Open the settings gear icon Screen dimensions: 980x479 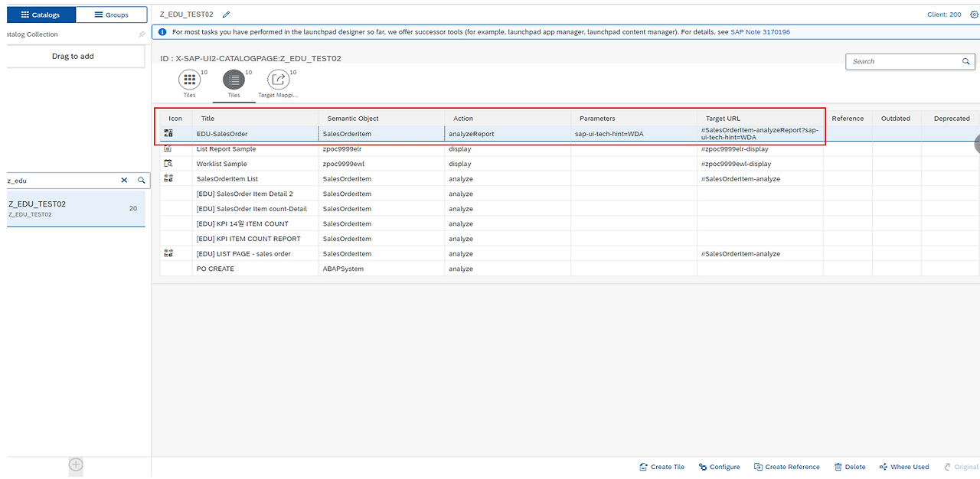[x=974, y=15]
